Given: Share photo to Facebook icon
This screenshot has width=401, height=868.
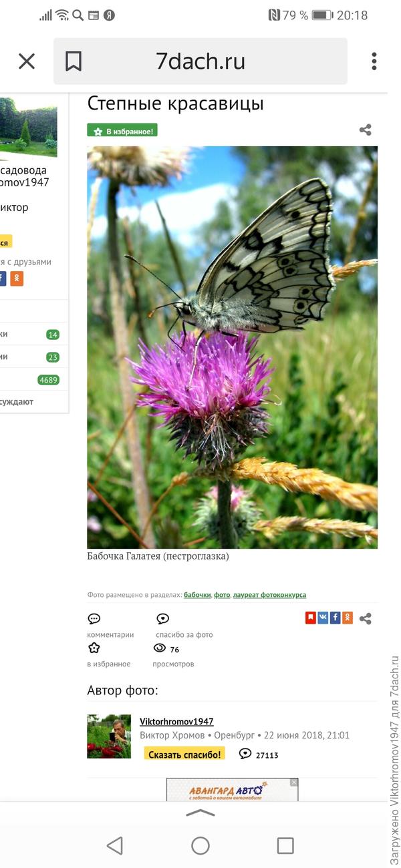Looking at the screenshot, I should coord(336,618).
